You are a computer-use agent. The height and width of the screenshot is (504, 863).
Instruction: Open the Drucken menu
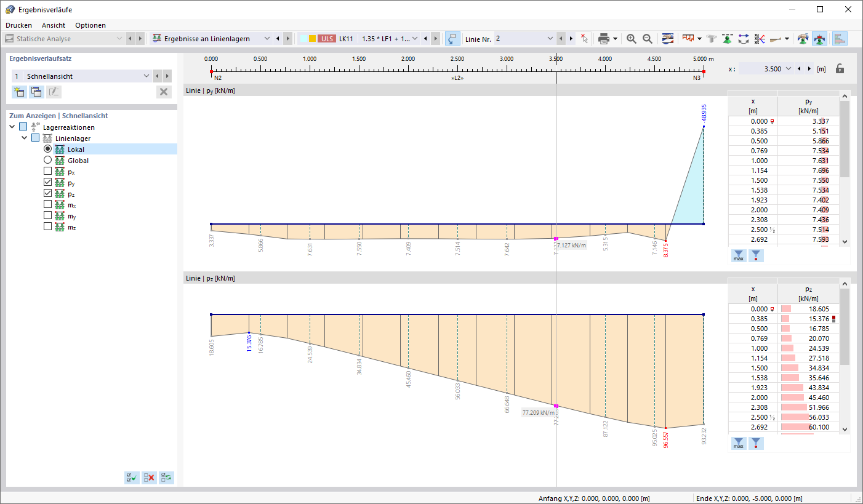(18, 25)
